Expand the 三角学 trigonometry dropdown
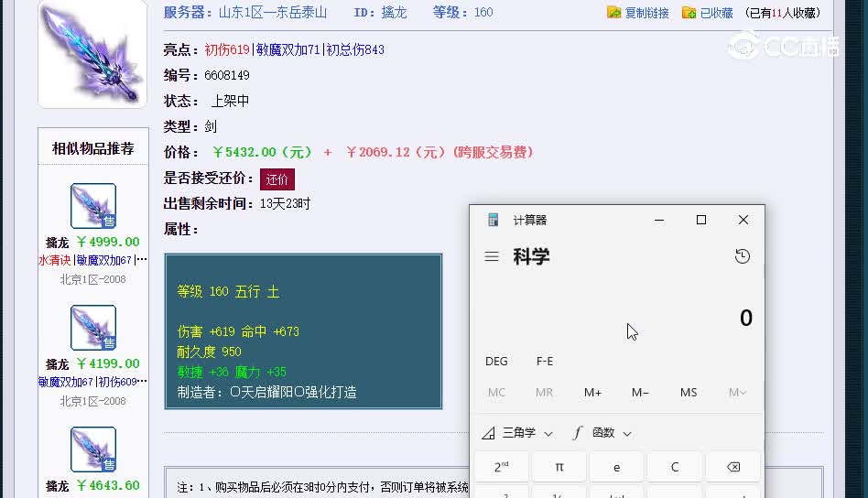This screenshot has height=498, width=868. [517, 433]
